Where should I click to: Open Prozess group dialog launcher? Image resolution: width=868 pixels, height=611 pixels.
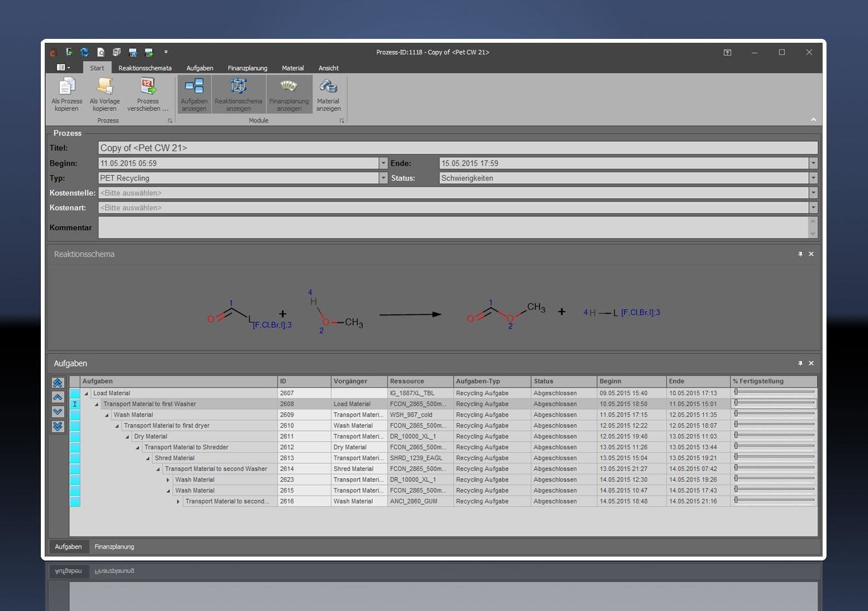tap(170, 121)
